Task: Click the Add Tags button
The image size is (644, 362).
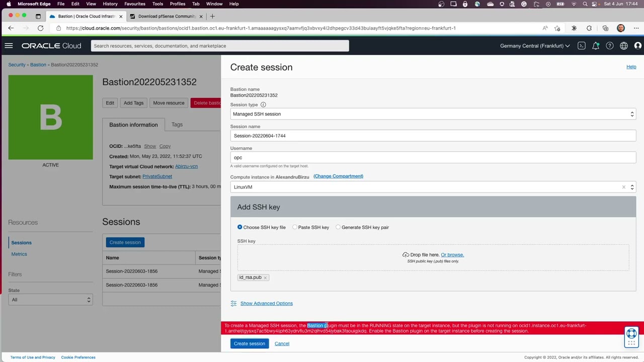Action: tap(133, 103)
